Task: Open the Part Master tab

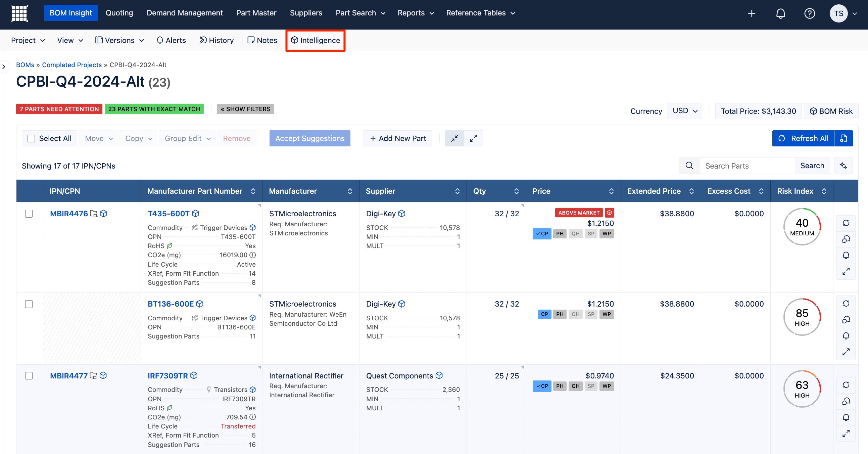Action: coord(256,13)
